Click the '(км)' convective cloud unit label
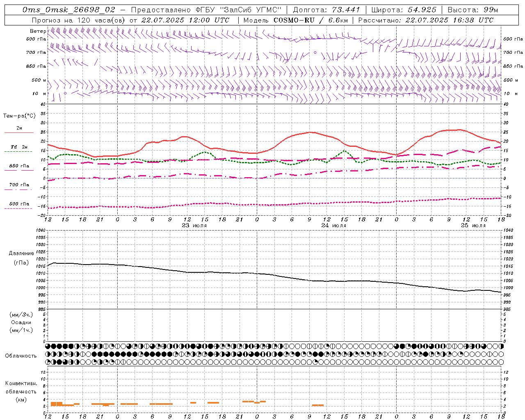 click(x=21, y=399)
